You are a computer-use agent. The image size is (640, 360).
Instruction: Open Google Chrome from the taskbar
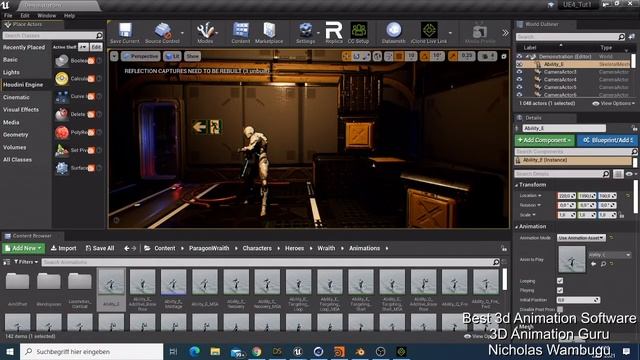click(257, 351)
